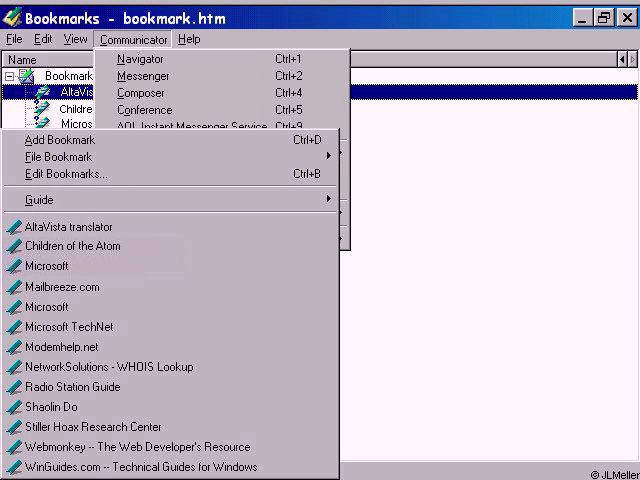Expand the Guide submenu arrow
This screenshot has width=640, height=480.
coord(329,199)
